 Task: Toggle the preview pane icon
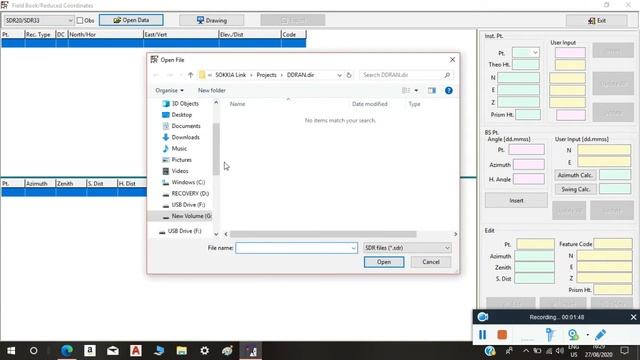[x=431, y=91]
